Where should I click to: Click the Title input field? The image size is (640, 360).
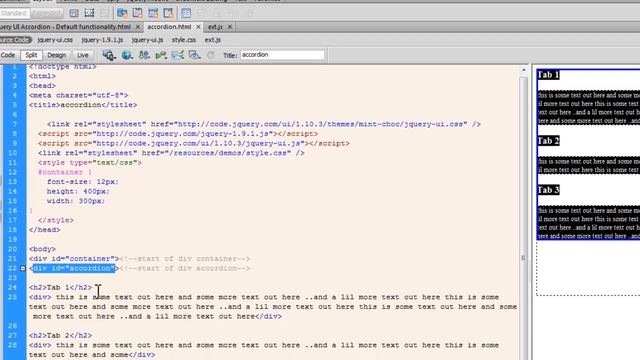pyautogui.click(x=282, y=55)
